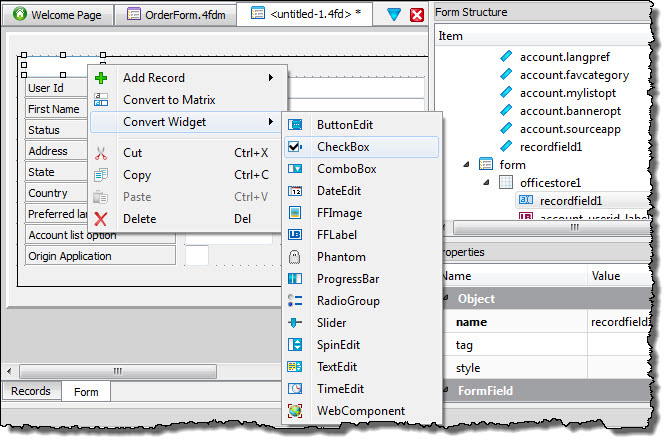Open the Convert Widget submenu arrow
This screenshot has height=444, width=670.
click(270, 122)
